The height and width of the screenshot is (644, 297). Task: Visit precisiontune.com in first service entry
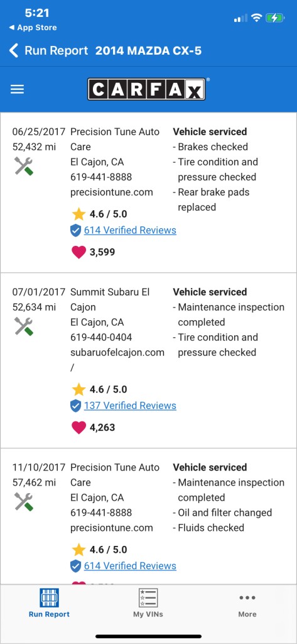[112, 192]
